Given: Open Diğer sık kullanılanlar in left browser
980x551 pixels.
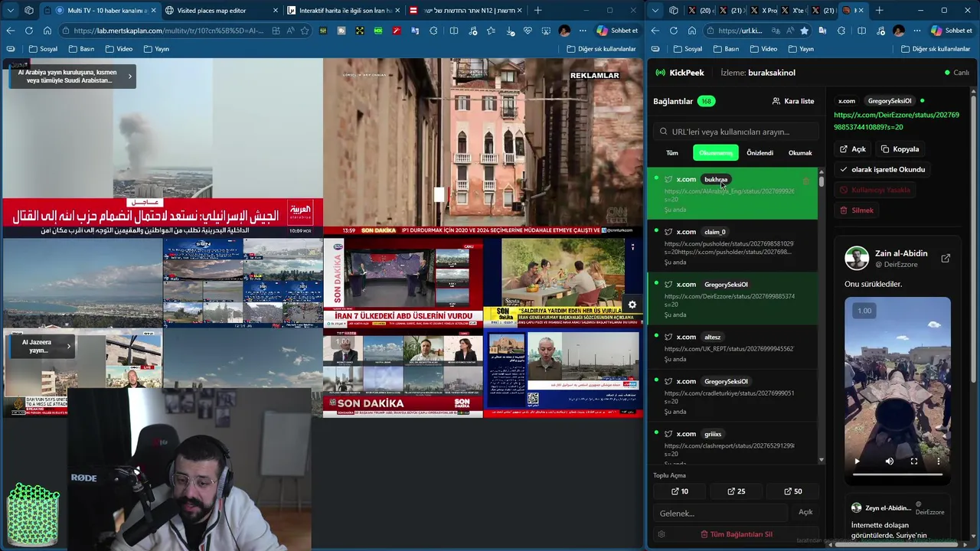Looking at the screenshot, I should point(602,49).
